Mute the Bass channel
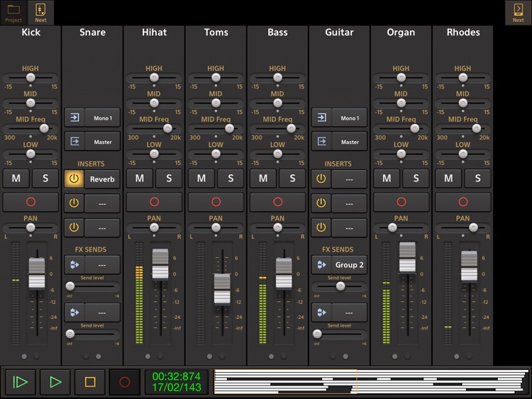This screenshot has height=399, width=532. 263,179
